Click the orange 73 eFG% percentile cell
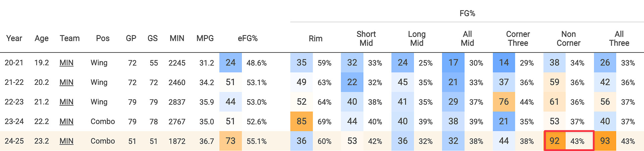 [230, 141]
